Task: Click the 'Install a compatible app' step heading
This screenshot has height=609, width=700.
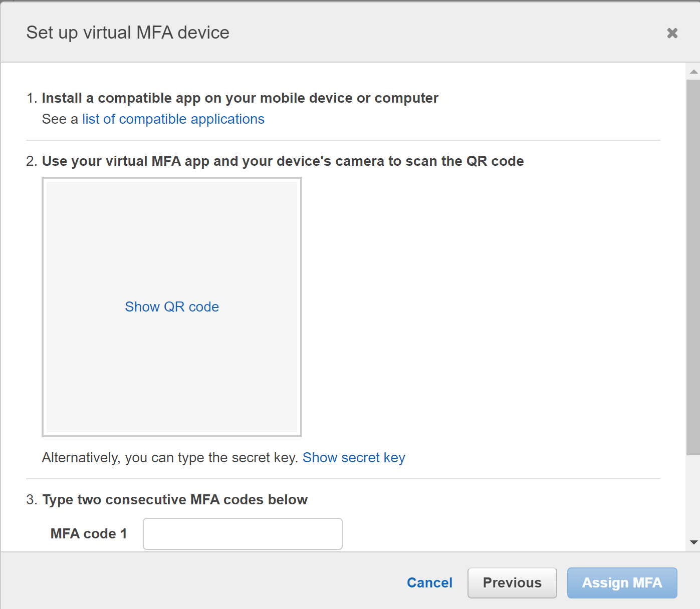Action: coord(240,98)
